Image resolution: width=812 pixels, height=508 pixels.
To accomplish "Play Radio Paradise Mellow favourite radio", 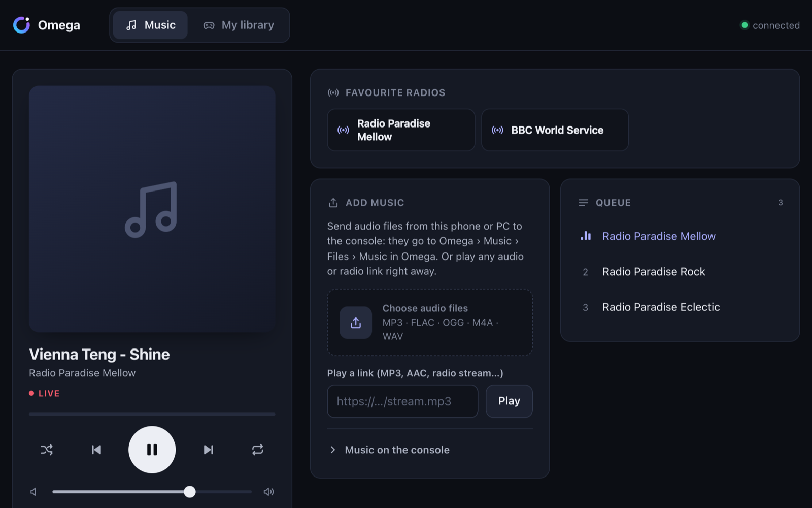I will (401, 130).
